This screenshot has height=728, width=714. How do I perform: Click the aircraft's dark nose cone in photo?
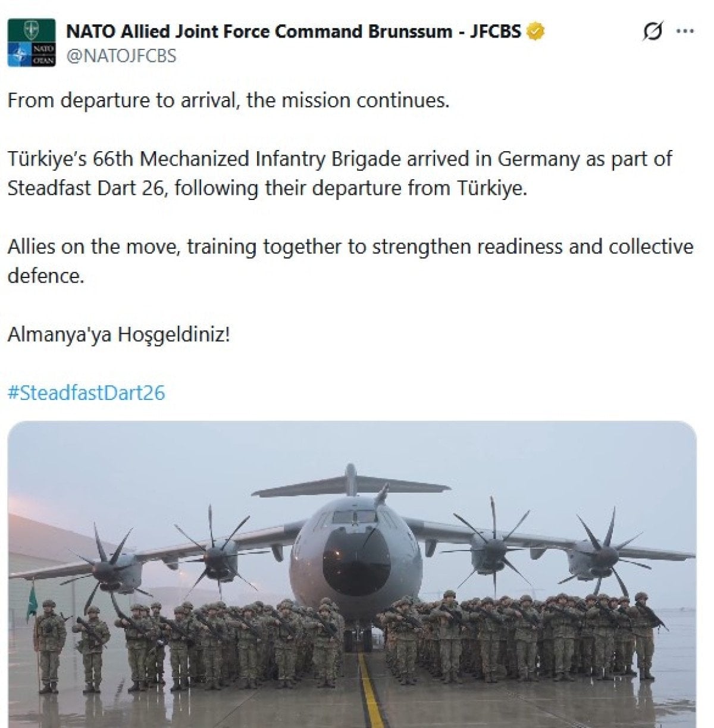(356, 562)
